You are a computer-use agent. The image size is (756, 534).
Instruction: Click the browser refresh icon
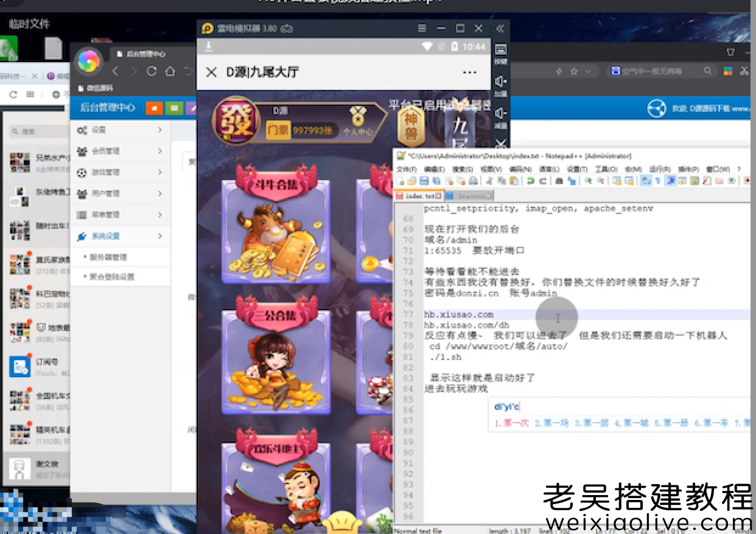click(x=152, y=72)
